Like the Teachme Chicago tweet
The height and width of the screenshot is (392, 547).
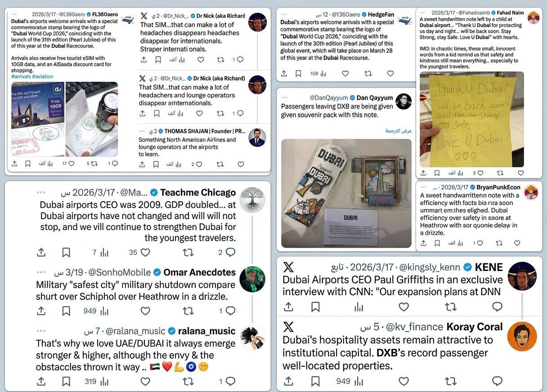click(x=145, y=252)
